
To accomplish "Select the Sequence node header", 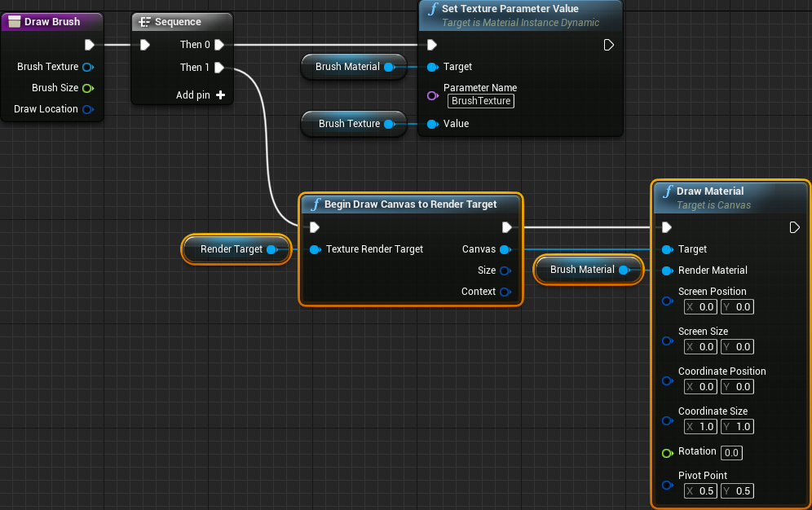I will (183, 22).
